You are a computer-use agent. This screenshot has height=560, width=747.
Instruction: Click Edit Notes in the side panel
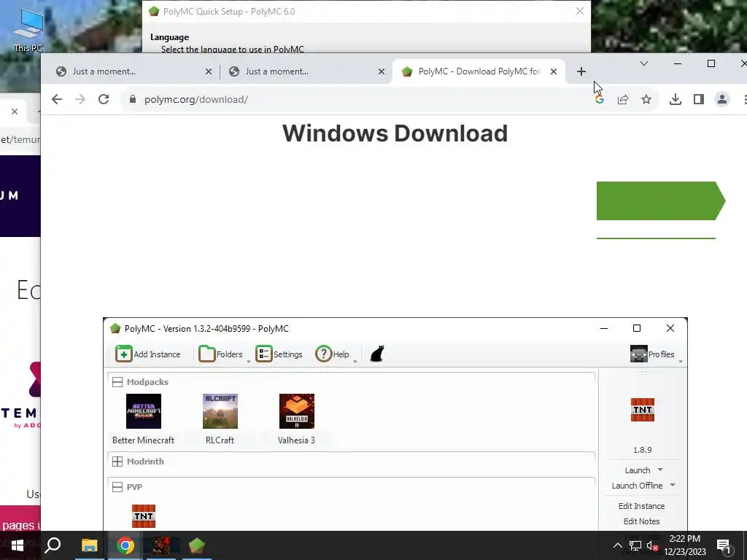641,521
